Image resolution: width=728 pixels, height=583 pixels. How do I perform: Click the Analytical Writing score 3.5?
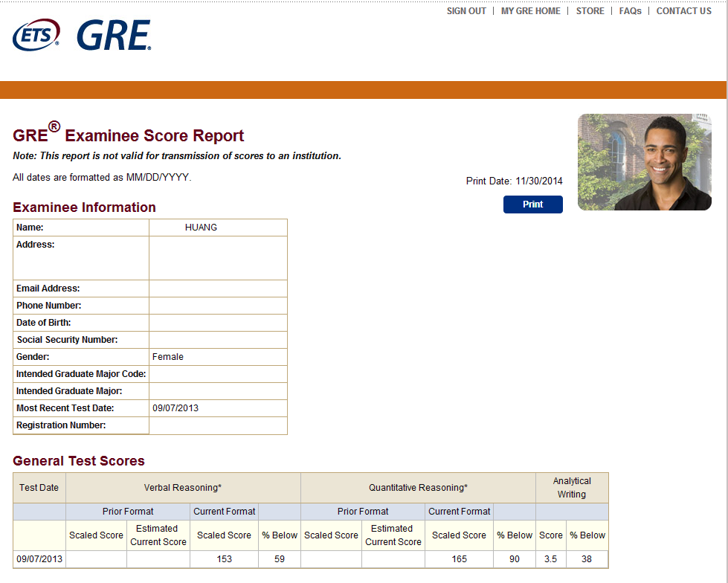550,559
